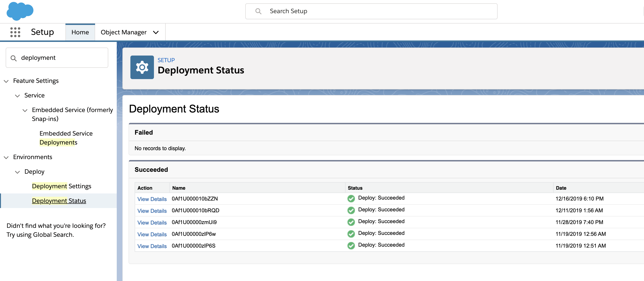Click the Deploy: Succeeded status icon for 0Af1U000010bRQD
Viewport: 644px width, 281px height.
pos(351,211)
